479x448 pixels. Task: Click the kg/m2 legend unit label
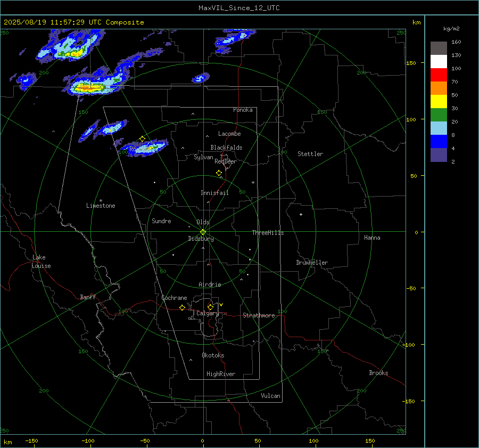[451, 29]
